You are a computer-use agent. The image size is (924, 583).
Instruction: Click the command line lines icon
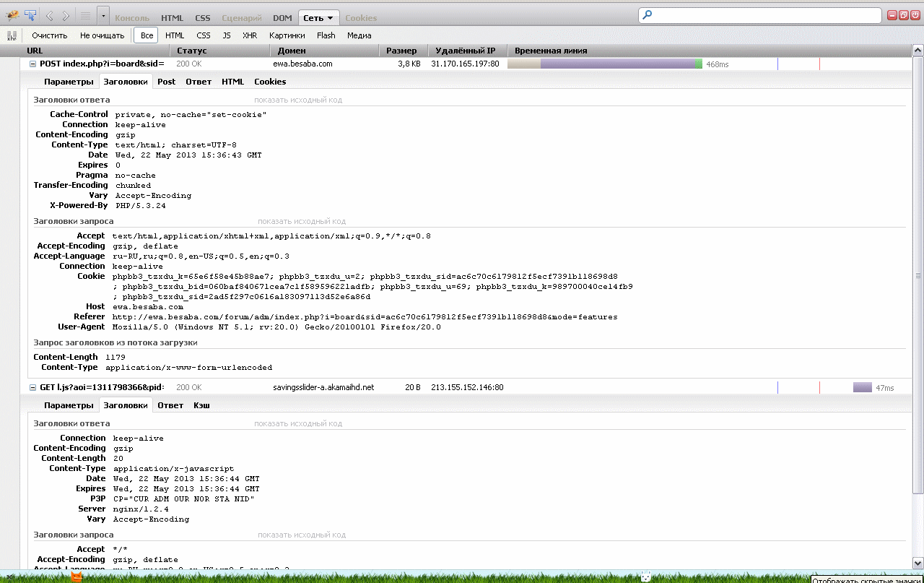[85, 16]
